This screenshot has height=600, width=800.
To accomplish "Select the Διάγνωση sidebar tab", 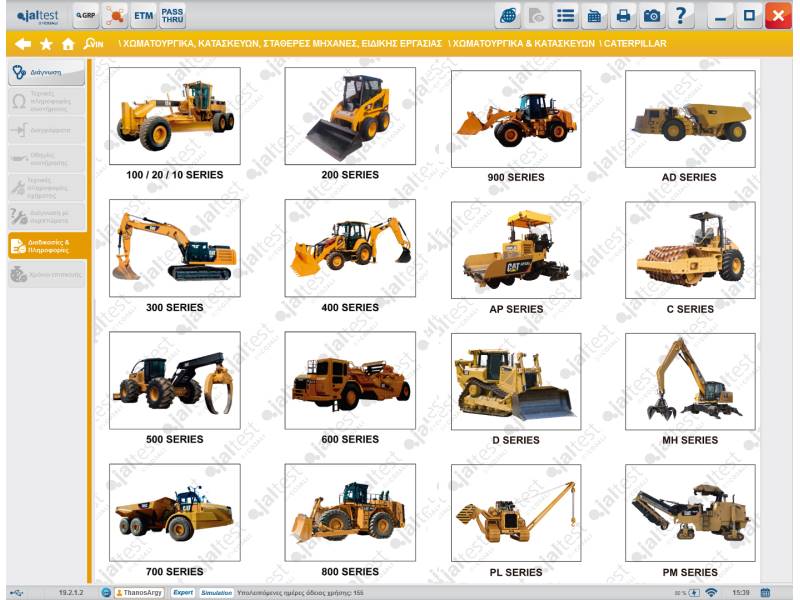I will coord(47,72).
